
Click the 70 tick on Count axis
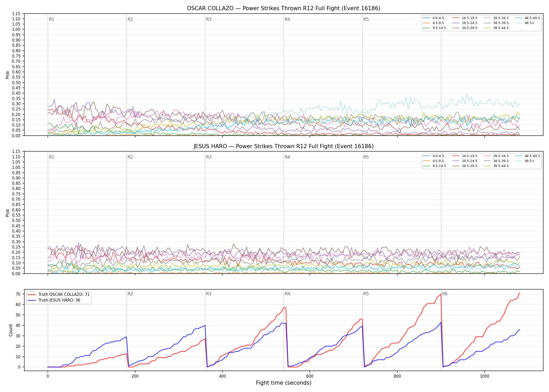tap(18, 294)
